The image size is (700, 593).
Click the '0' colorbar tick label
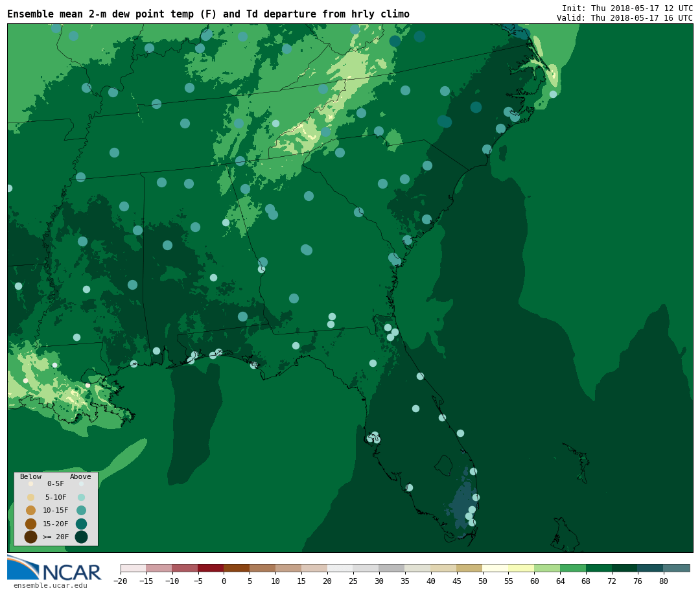pyautogui.click(x=224, y=581)
